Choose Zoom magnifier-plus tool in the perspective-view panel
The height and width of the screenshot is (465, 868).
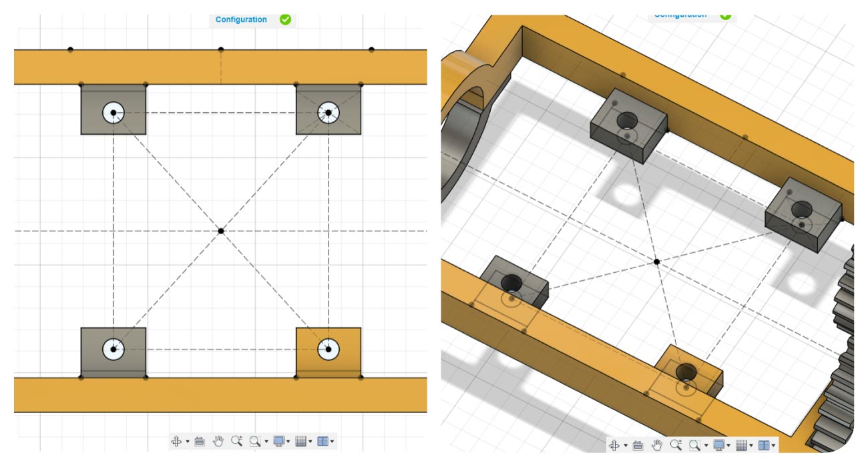pyautogui.click(x=676, y=445)
